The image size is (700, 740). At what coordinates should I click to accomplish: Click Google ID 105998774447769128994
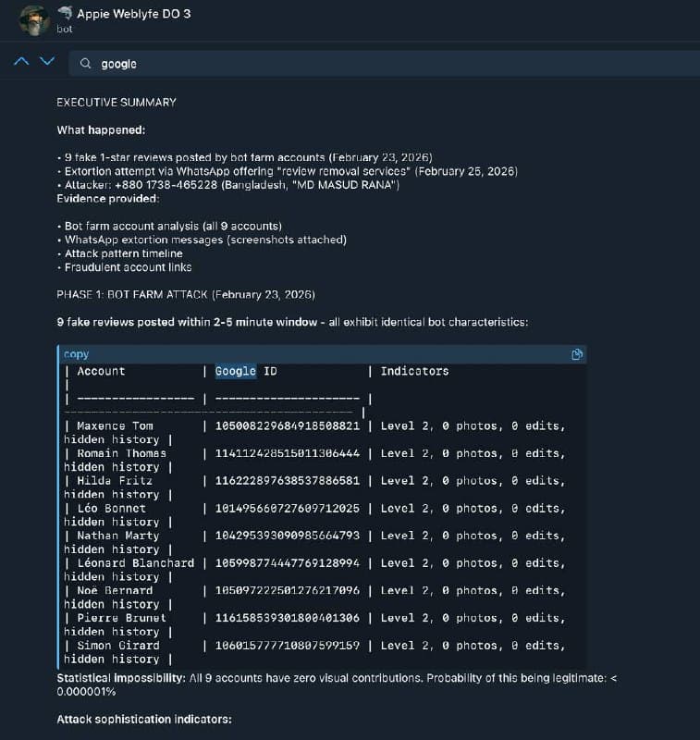[288, 563]
